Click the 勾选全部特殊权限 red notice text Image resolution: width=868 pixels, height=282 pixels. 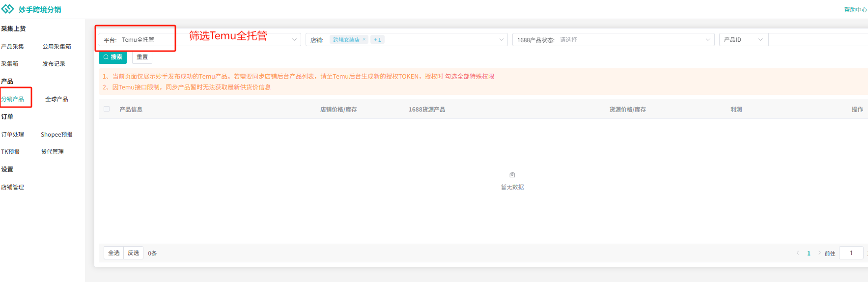(x=470, y=77)
